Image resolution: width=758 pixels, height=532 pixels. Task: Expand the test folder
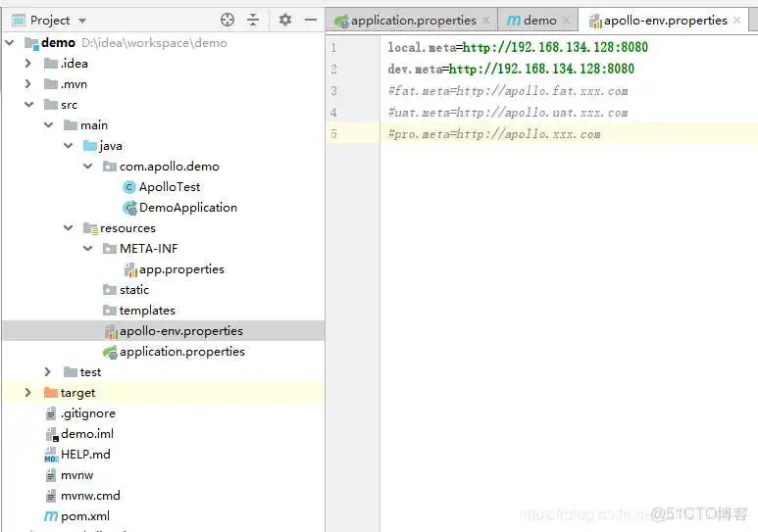[47, 371]
